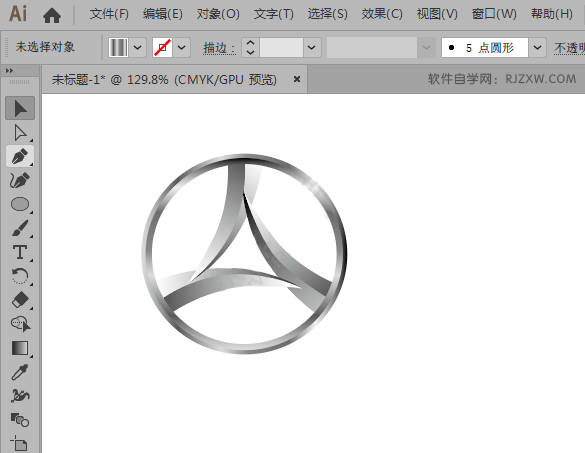Select the Selection tool arrow
Image resolution: width=585 pixels, height=453 pixels.
tap(20, 108)
